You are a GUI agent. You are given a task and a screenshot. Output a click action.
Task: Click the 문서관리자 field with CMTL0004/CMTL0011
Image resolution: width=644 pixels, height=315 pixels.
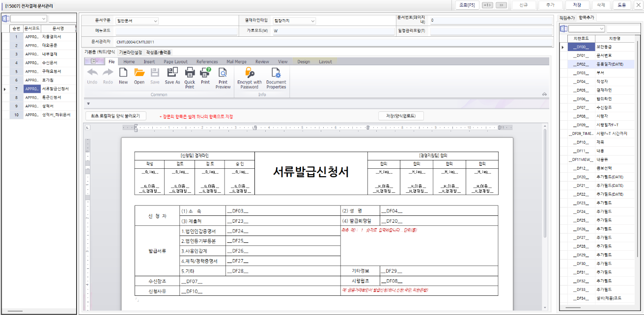coord(334,42)
